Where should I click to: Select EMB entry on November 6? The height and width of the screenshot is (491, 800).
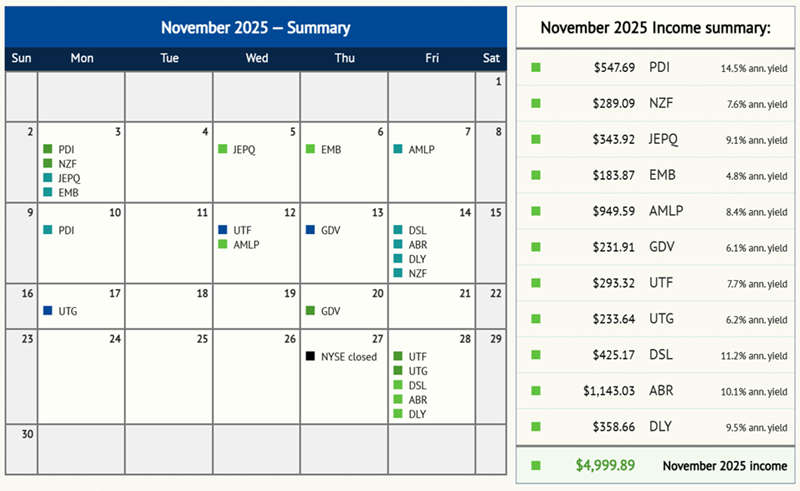(x=332, y=149)
